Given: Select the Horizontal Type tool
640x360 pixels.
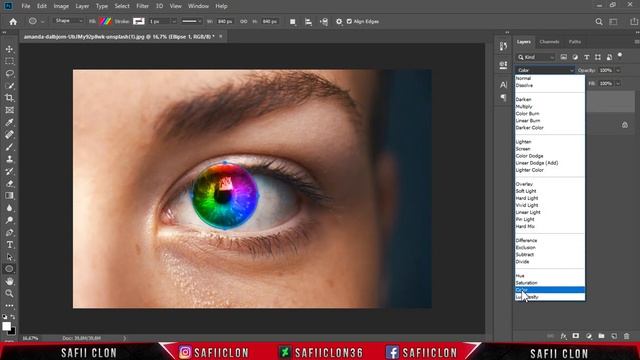Looking at the screenshot, I should (9, 245).
